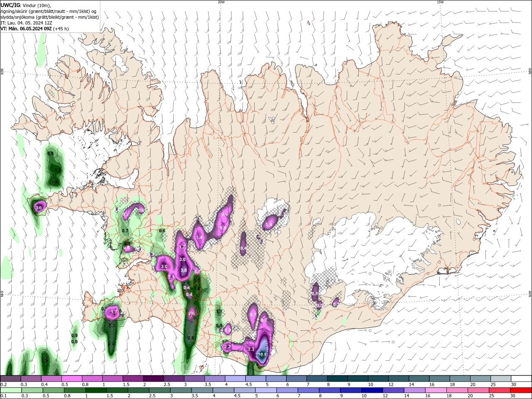This screenshot has height=399, width=532.
Task: Select the 2.1 precipitation label
Action: [x=171, y=277]
